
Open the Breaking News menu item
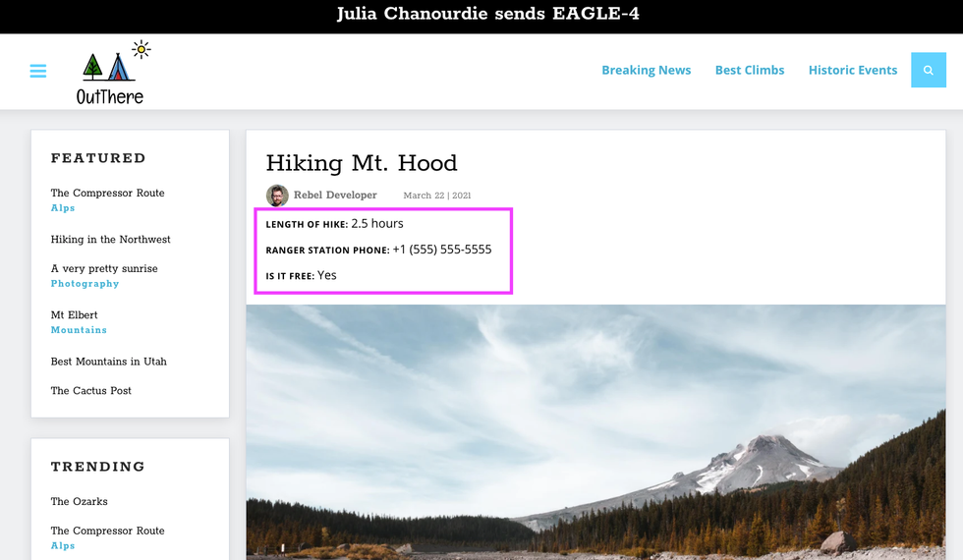646,71
